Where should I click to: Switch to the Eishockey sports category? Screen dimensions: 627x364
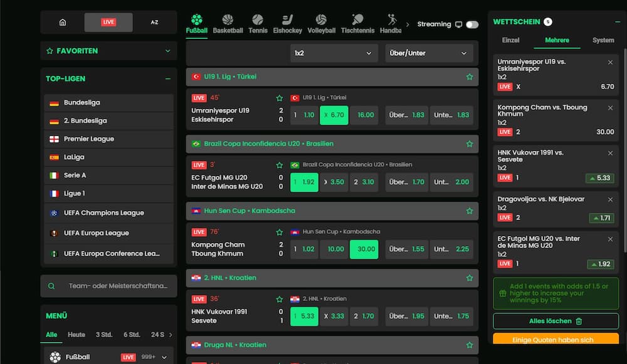tap(288, 22)
